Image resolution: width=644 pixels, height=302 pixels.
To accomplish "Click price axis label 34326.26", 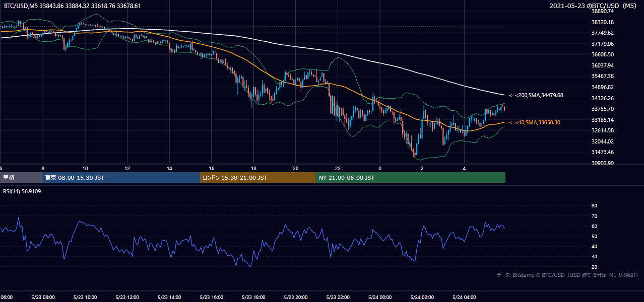I will (602, 98).
